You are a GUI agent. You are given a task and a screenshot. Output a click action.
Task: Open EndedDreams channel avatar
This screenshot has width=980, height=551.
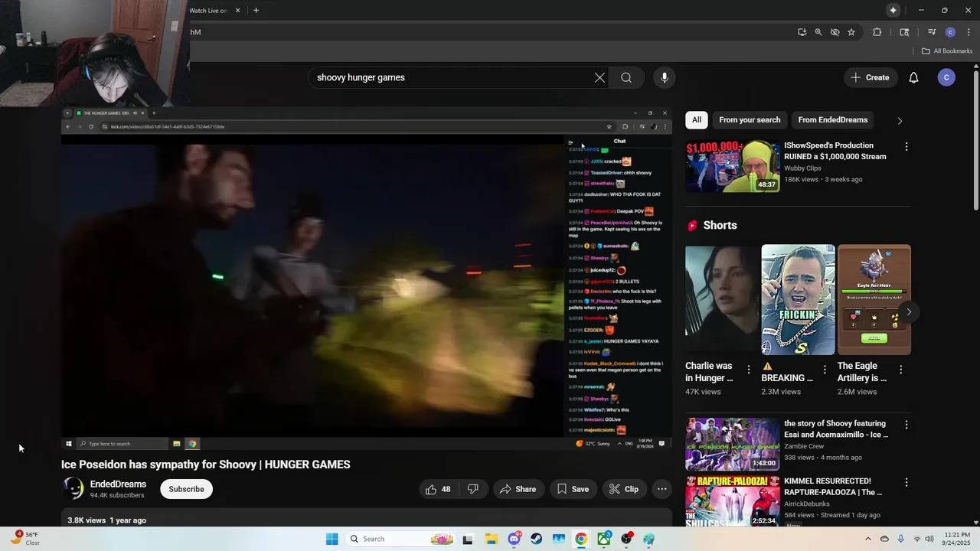click(73, 488)
